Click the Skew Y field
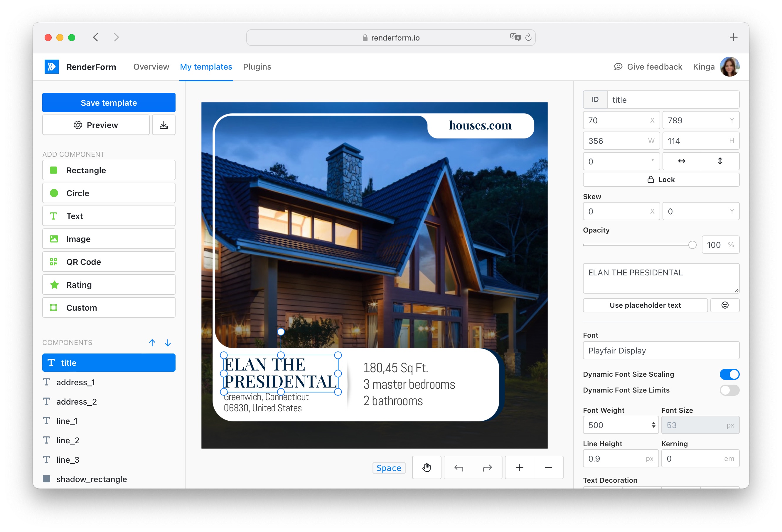 (701, 211)
